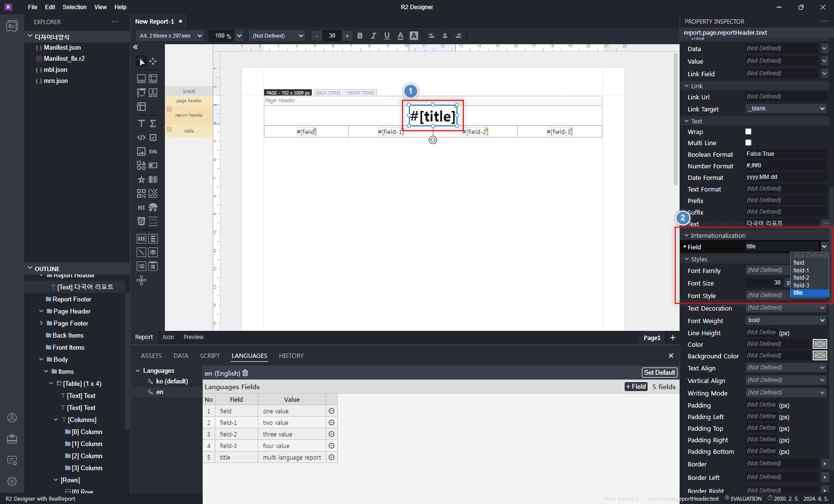Image resolution: width=834 pixels, height=504 pixels.
Task: Switch to the Preview view tab
Action: (194, 337)
